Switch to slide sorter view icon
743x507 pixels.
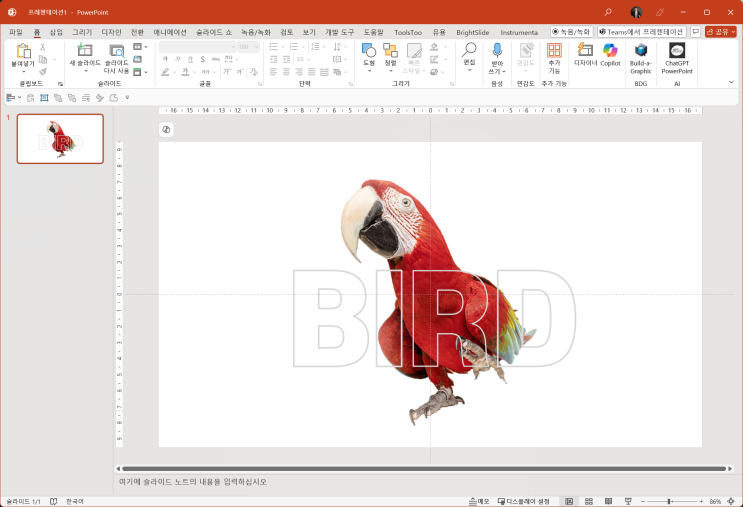589,501
